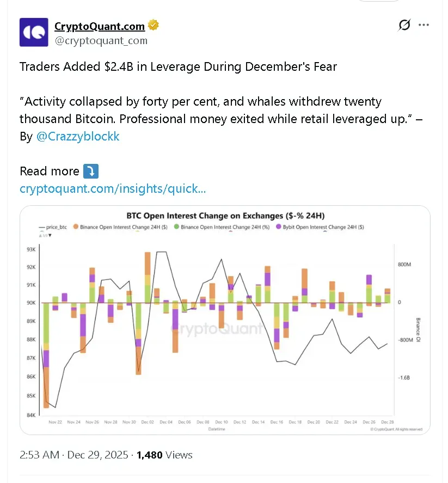Click the green Binance Open Interest legend dot
448x483 pixels.
(176, 227)
